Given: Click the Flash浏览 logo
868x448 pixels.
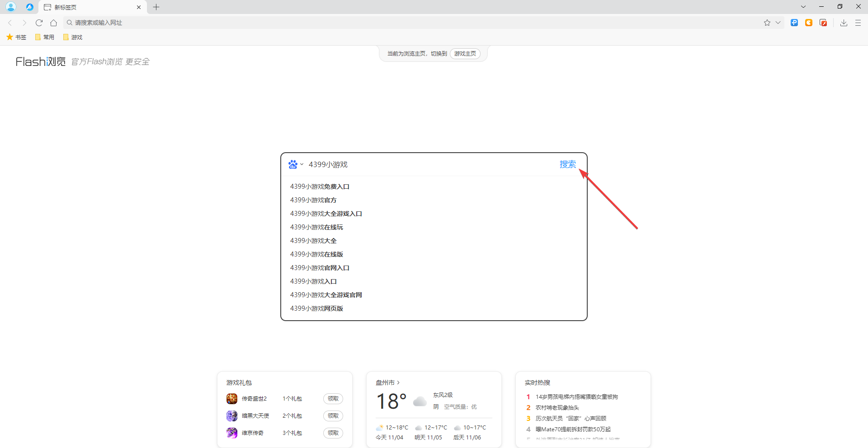Looking at the screenshot, I should (41, 61).
